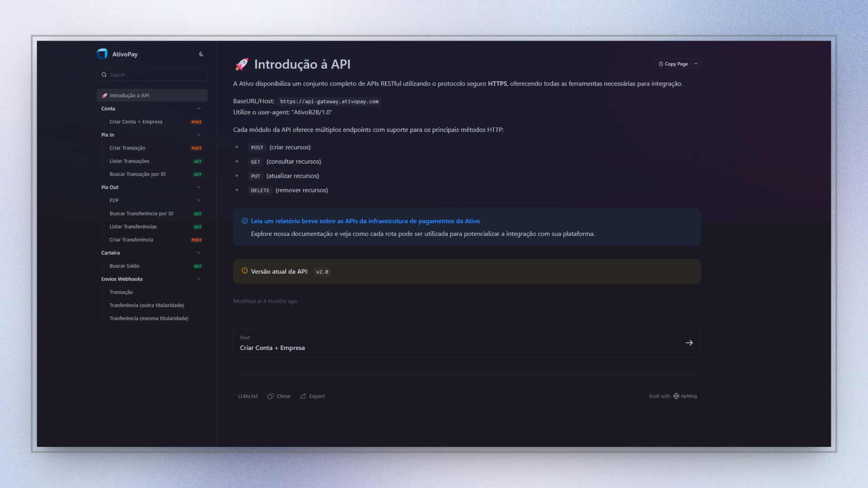The width and height of the screenshot is (868, 488).
Task: Click the AtivoPay logo icon
Action: pyautogui.click(x=102, y=54)
